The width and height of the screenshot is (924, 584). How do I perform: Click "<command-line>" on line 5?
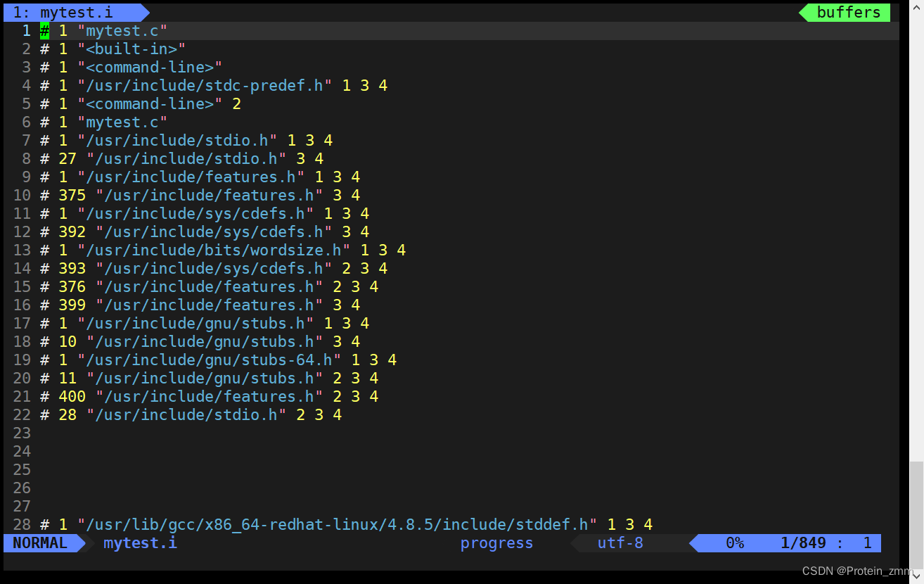[150, 103]
